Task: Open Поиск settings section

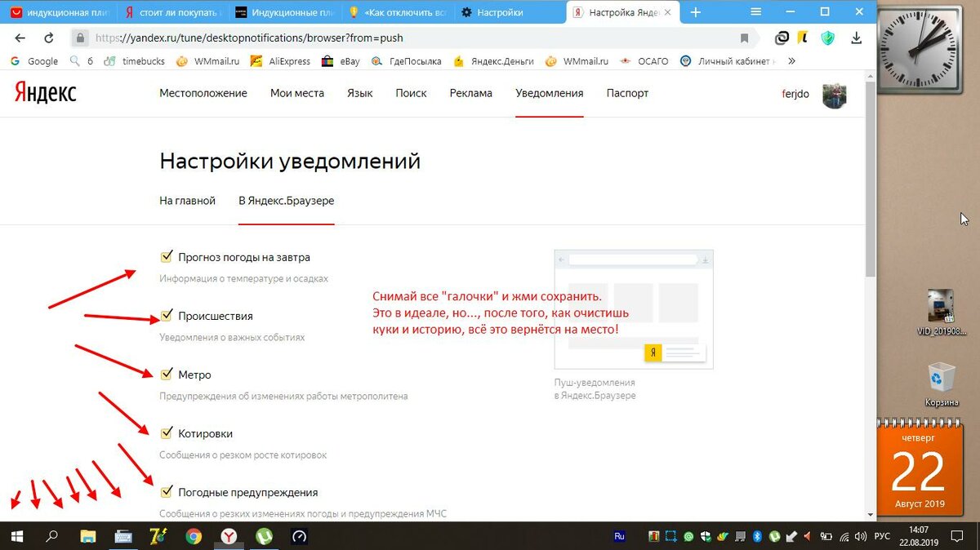Action: click(x=411, y=93)
